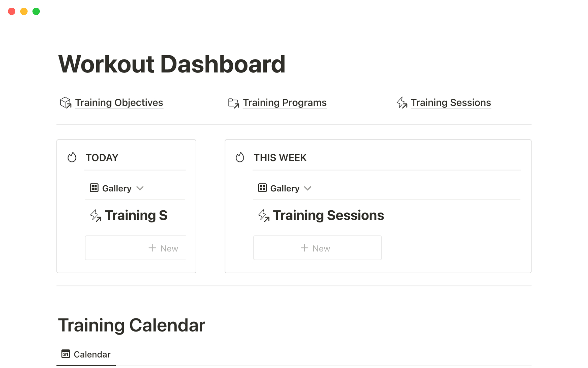Click the Workout Dashboard page title
The image size is (588, 368).
tap(171, 64)
